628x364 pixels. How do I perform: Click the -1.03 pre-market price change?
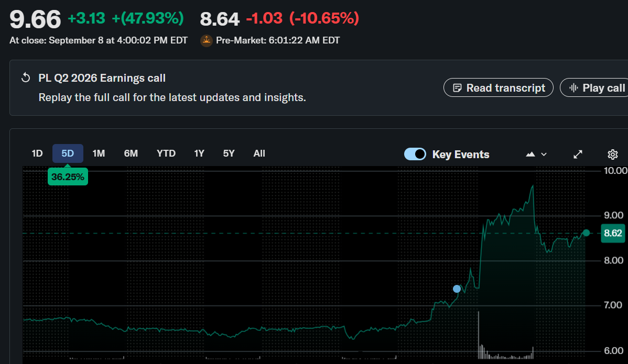click(264, 18)
